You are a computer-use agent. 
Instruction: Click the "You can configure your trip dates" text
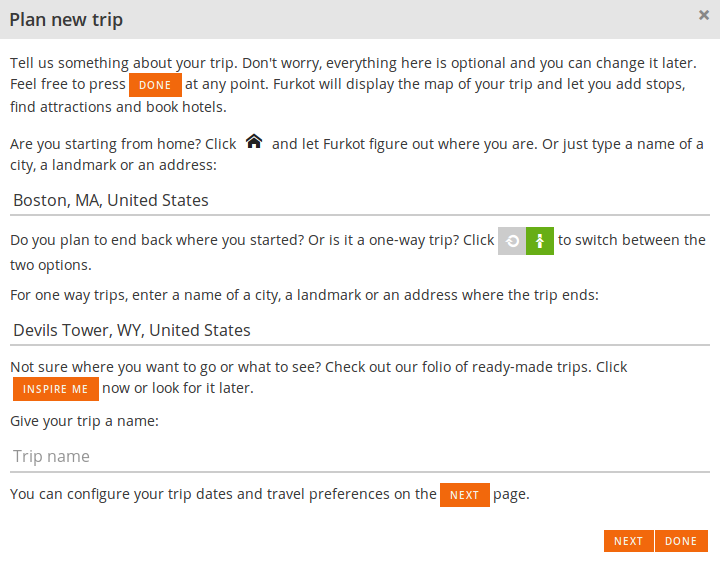[222, 494]
